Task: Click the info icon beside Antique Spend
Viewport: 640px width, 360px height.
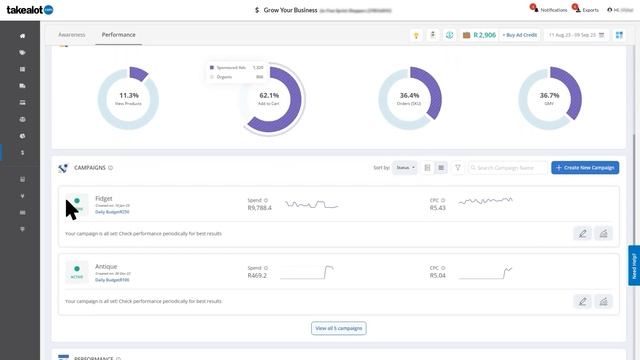Action: coord(266,268)
